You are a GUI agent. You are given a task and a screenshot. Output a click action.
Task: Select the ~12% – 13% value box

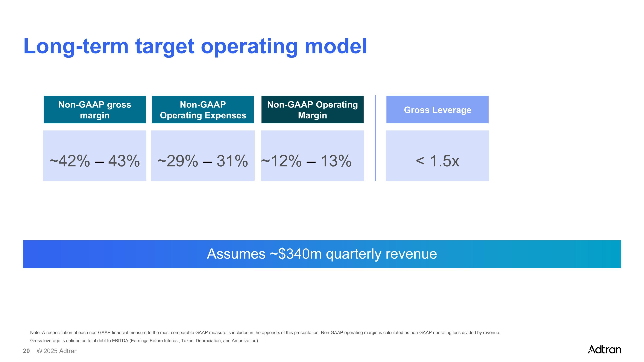click(312, 156)
